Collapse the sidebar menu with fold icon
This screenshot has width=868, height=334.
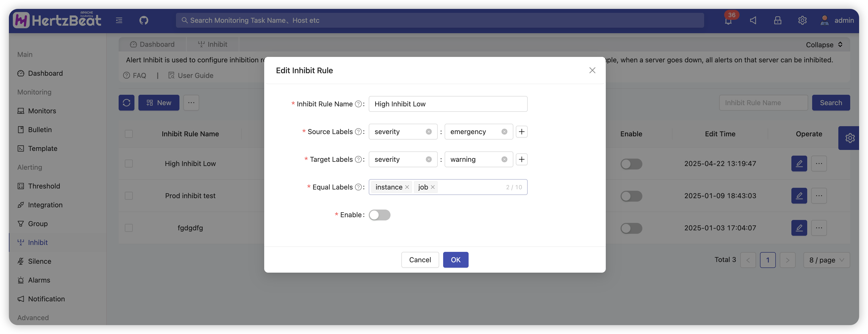[x=119, y=20]
